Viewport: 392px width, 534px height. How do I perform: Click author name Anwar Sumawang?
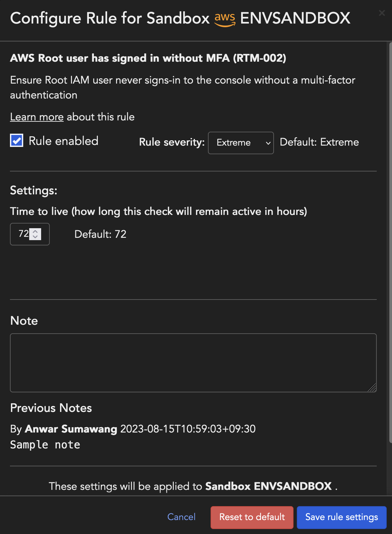pos(71,429)
